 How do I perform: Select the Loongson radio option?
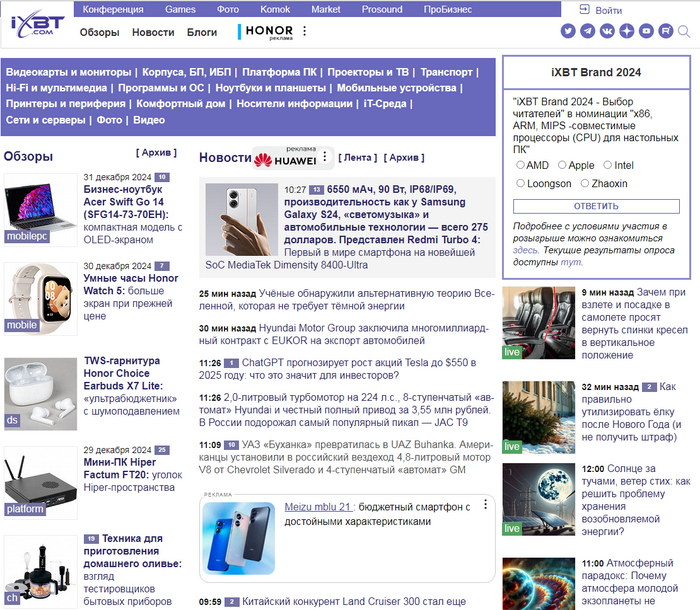(520, 183)
